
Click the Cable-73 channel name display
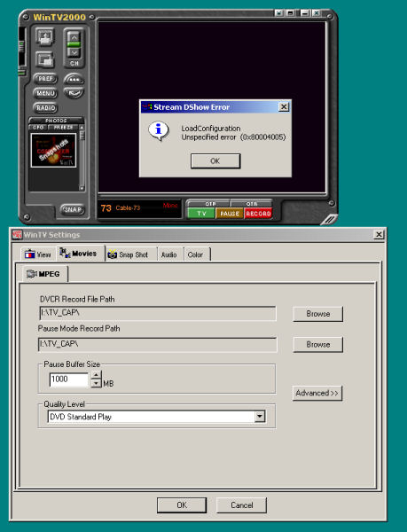pos(128,208)
